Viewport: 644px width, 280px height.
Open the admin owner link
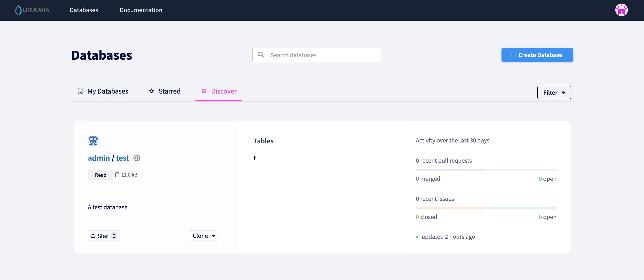point(99,158)
